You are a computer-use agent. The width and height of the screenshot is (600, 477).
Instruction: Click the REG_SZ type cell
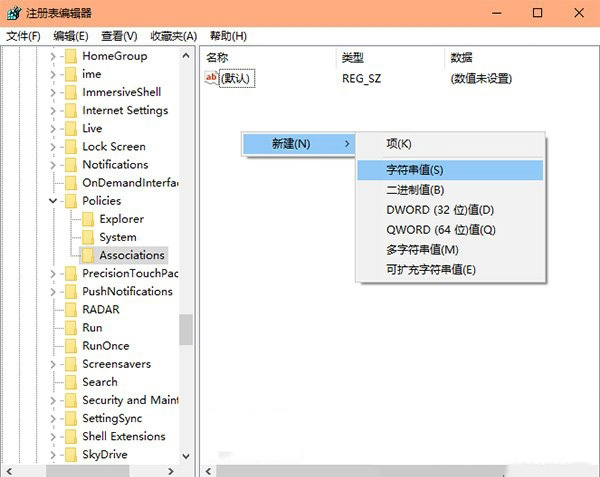point(361,79)
